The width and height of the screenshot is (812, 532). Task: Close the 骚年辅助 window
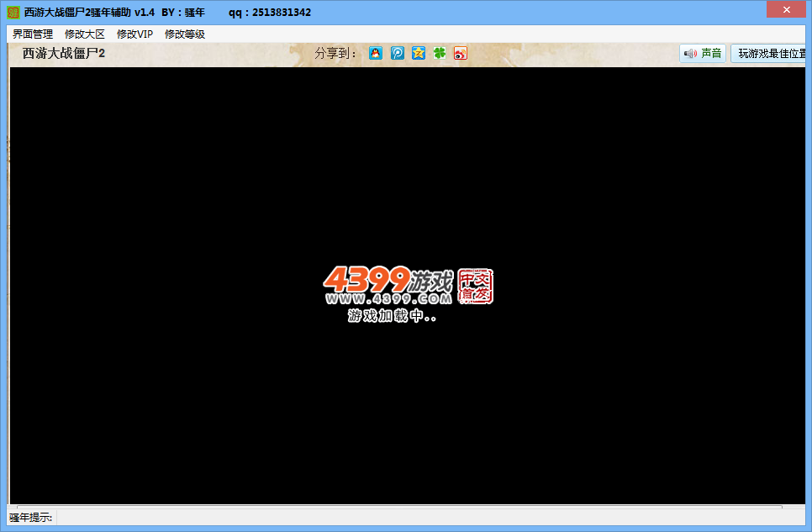pos(786,9)
